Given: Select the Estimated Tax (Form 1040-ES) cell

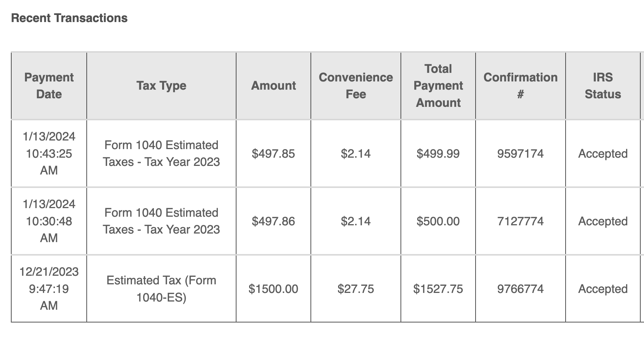Looking at the screenshot, I should 161,289.
